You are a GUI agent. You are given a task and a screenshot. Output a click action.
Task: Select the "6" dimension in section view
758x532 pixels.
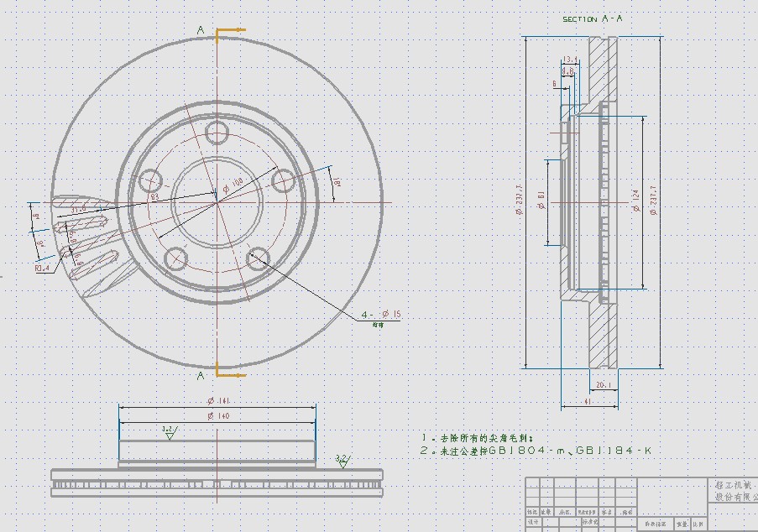555,84
